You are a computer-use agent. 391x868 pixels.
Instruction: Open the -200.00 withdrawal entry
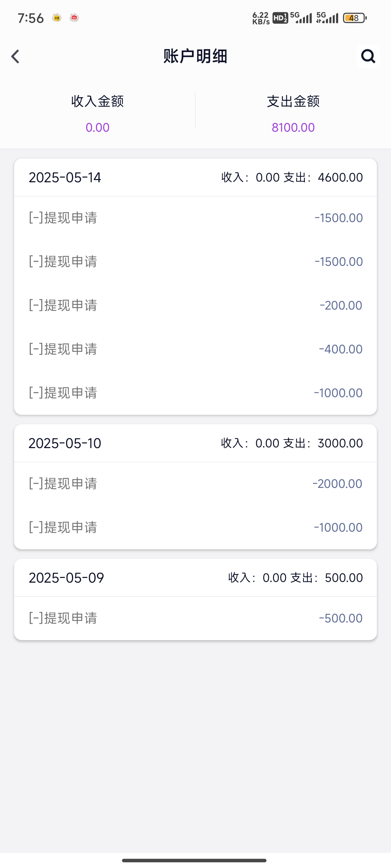coord(195,306)
